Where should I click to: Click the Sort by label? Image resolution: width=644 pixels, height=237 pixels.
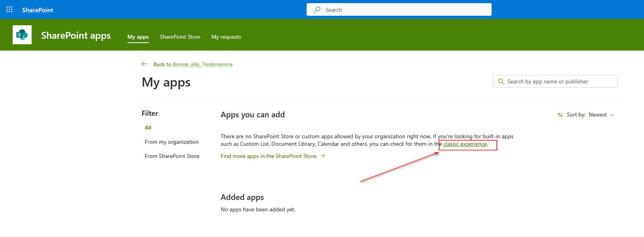(576, 115)
